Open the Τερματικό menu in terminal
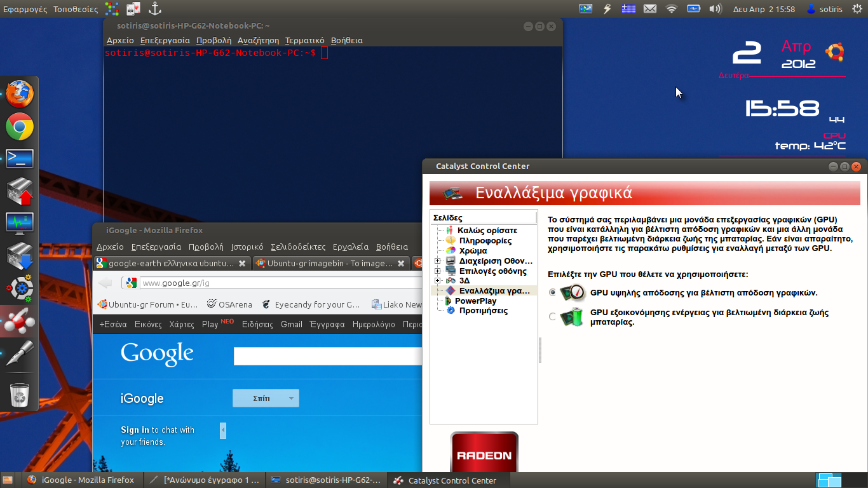The width and height of the screenshot is (868, 488). (304, 40)
